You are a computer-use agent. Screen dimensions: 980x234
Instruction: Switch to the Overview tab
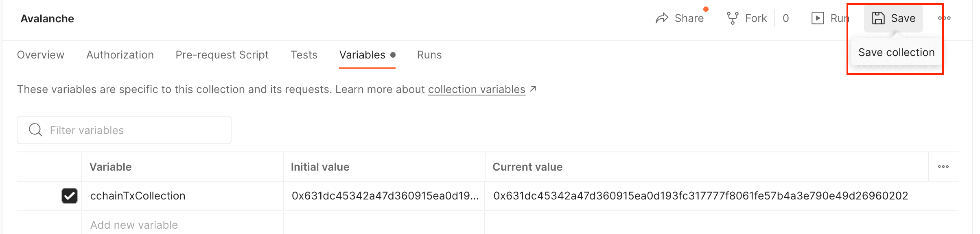click(41, 55)
